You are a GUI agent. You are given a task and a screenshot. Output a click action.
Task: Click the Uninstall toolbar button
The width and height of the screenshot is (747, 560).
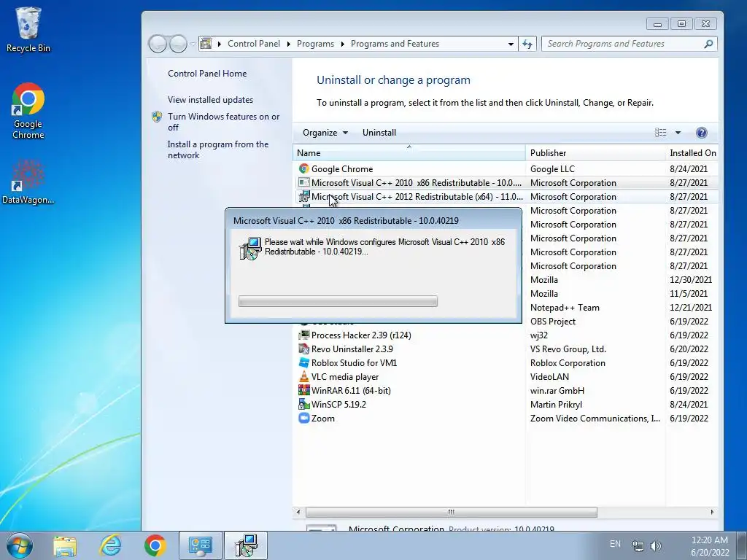[379, 133]
